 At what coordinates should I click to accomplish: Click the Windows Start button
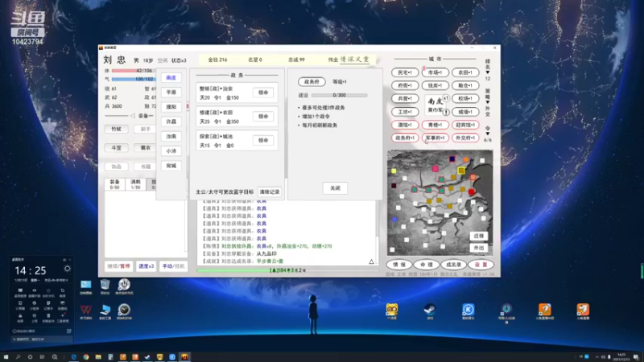click(6, 357)
